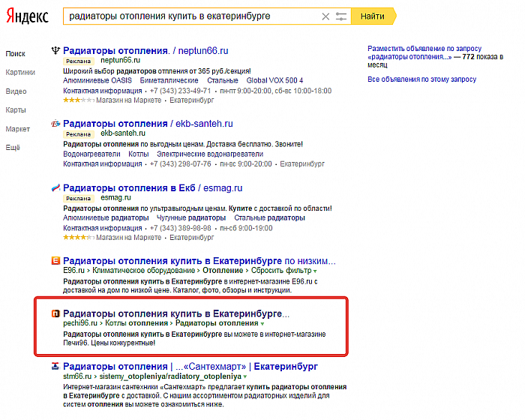Click 'Магазин на Маркете' under esmag

tap(128, 238)
